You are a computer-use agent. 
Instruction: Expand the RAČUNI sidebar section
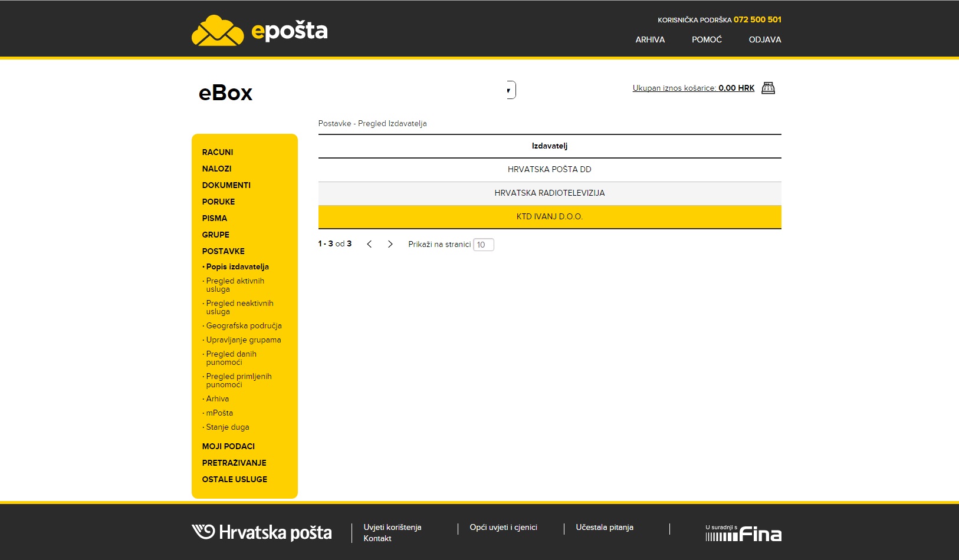tap(217, 152)
